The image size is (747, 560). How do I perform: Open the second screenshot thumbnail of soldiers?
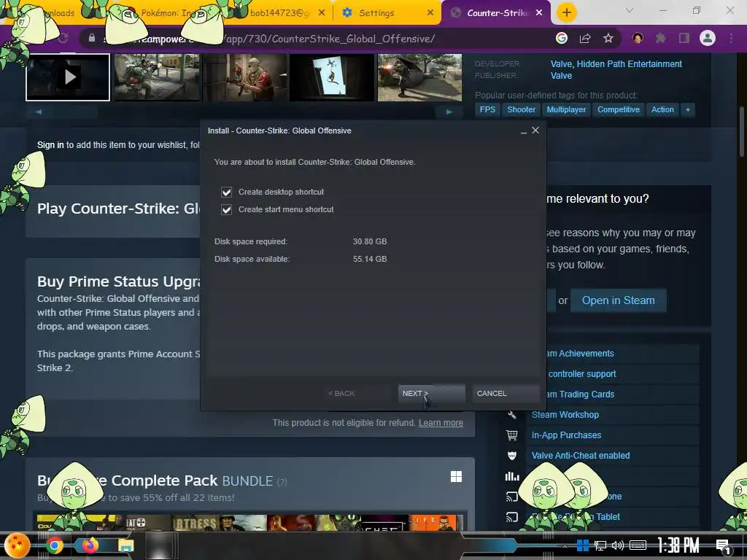(x=157, y=77)
